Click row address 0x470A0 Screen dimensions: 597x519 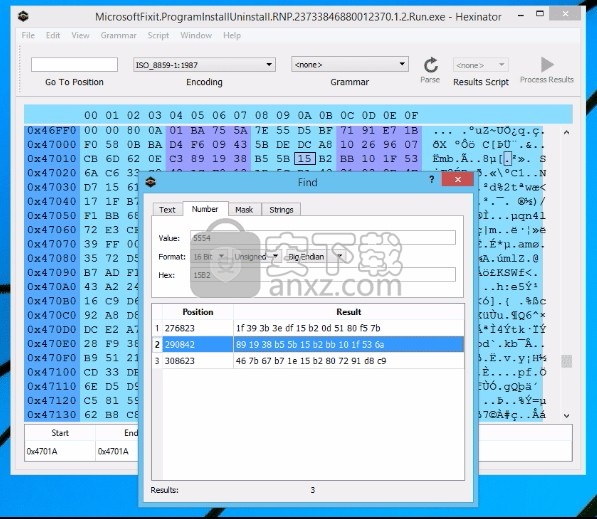(52, 286)
